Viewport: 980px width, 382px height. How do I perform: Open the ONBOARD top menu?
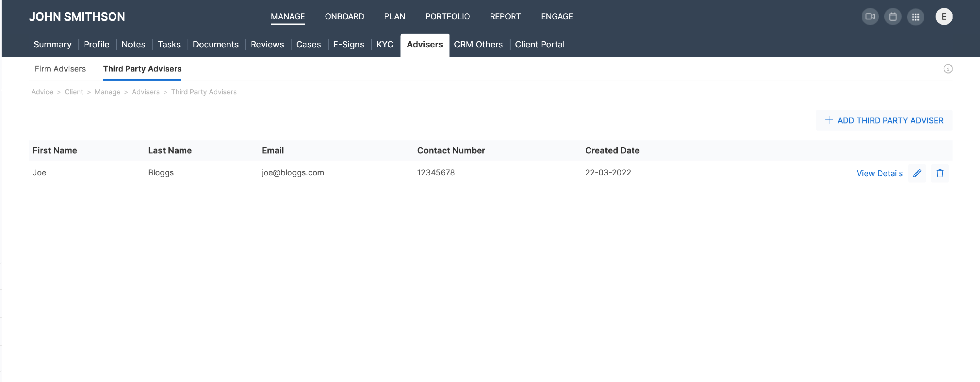click(x=344, y=16)
